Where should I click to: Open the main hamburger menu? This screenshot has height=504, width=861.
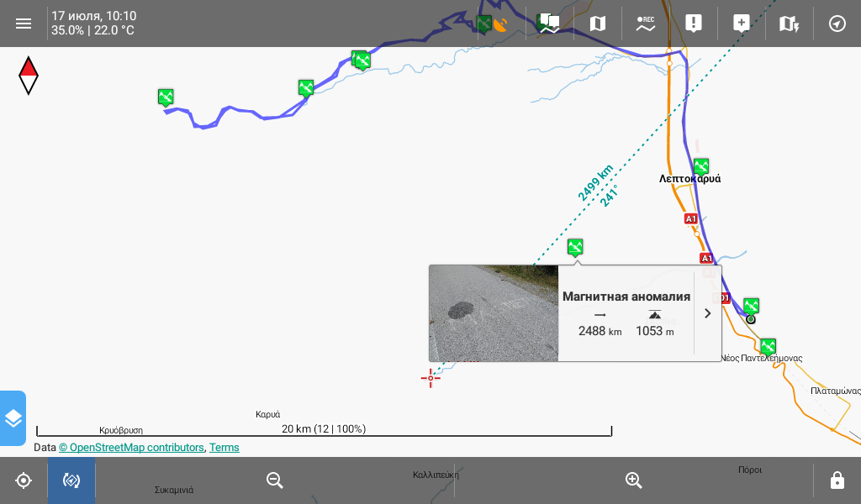(x=24, y=24)
